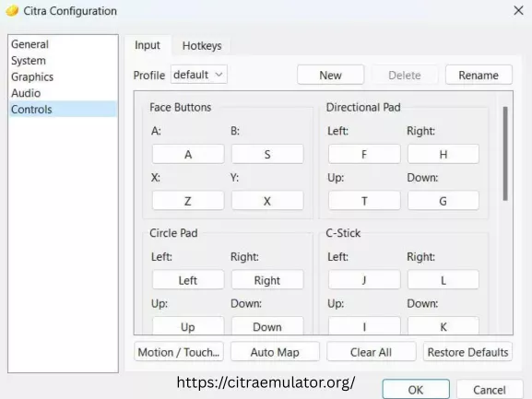Rebind Face Button A mapping

188,155
